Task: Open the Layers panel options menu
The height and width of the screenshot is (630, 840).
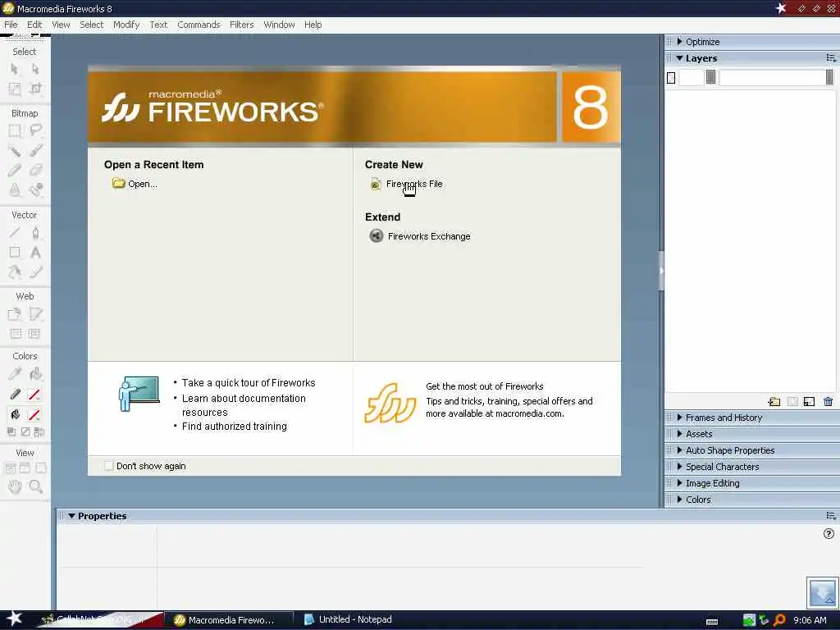Action: [831, 58]
